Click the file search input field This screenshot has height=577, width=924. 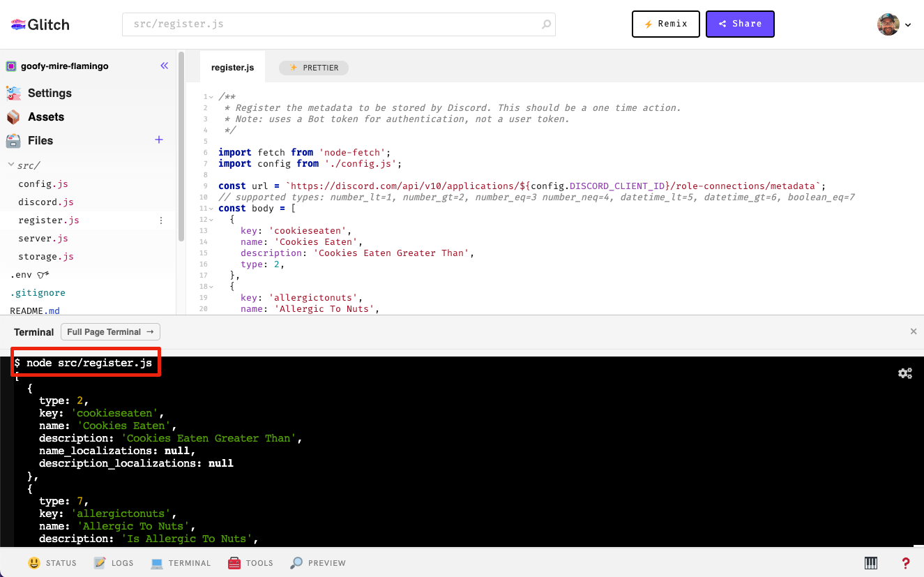click(328, 24)
